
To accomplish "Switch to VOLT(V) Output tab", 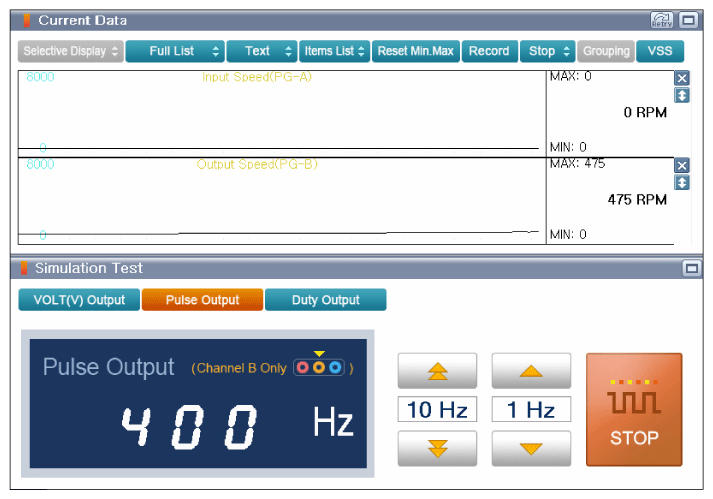I will click(79, 300).
